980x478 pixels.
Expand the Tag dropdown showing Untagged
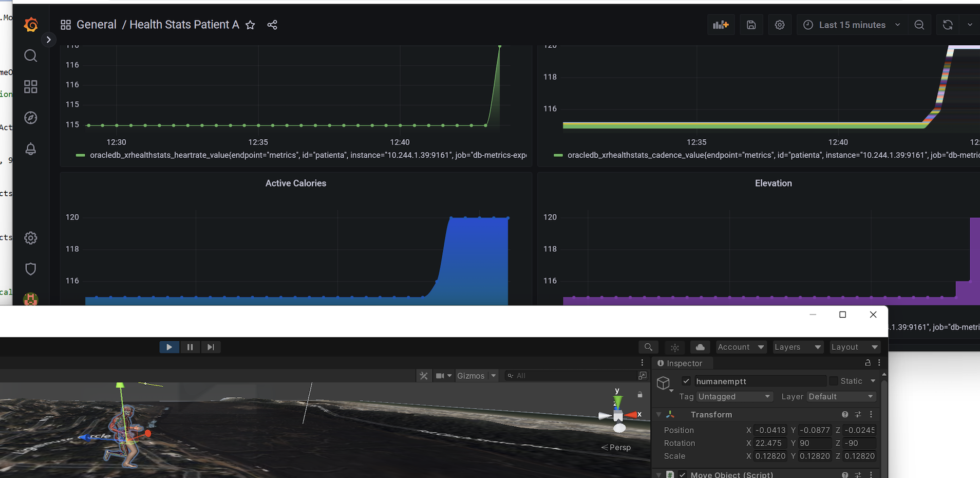point(734,396)
